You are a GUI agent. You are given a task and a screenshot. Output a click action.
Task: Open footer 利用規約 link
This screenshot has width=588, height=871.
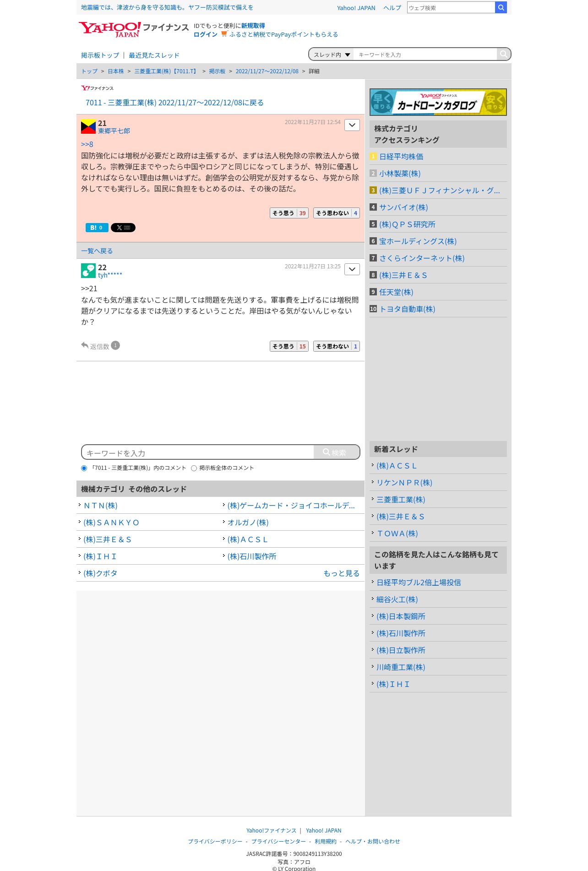pyautogui.click(x=326, y=841)
